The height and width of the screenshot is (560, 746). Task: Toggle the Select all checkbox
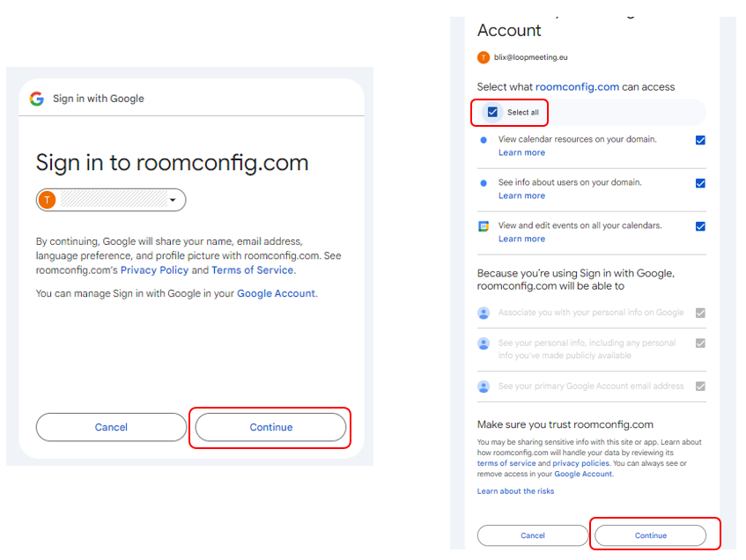click(x=492, y=113)
